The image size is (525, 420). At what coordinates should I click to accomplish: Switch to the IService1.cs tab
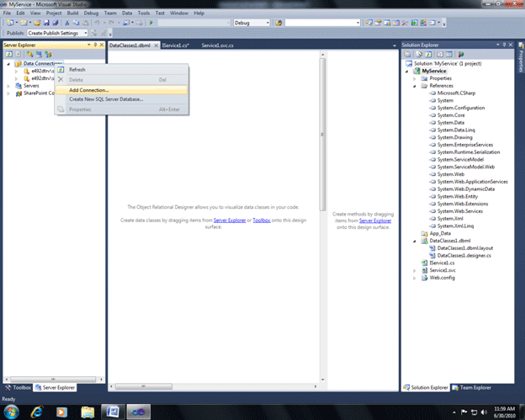[x=176, y=45]
